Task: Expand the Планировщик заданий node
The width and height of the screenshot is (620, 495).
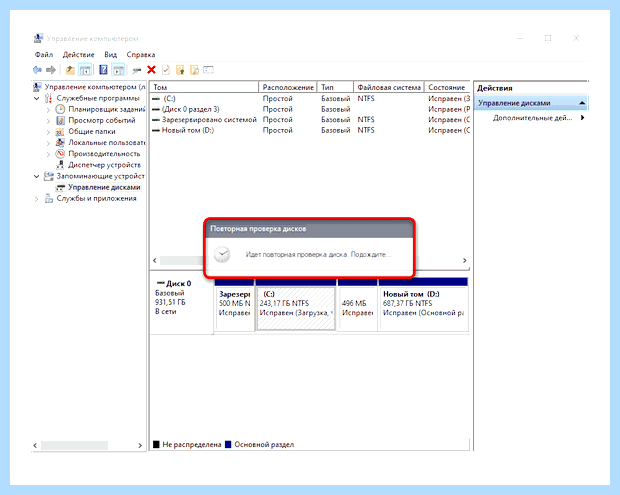Action: pos(48,110)
